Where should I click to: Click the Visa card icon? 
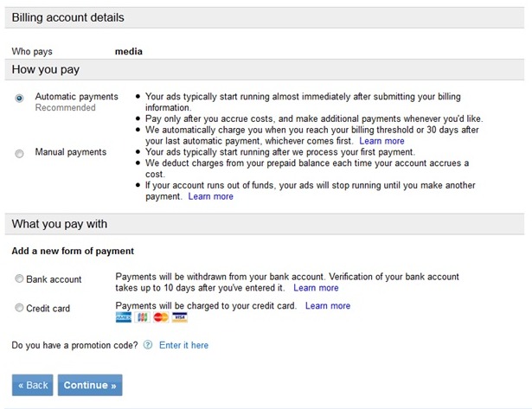[179, 317]
